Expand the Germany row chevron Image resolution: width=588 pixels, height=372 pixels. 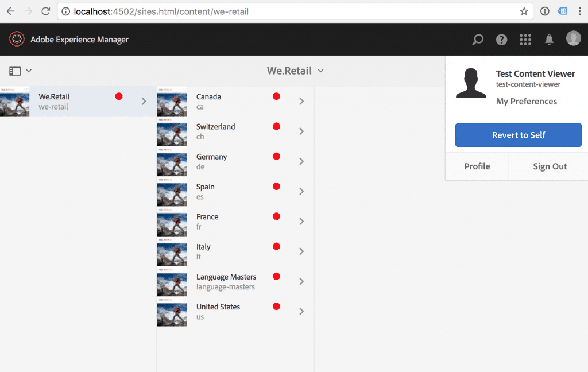[x=301, y=161]
